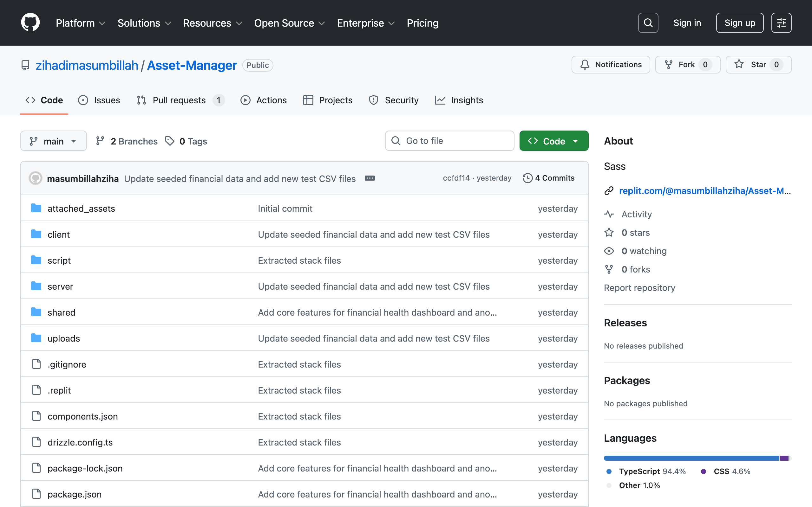Click the GitHub logo icon
Screen dimensions: 812x507
(x=30, y=23)
